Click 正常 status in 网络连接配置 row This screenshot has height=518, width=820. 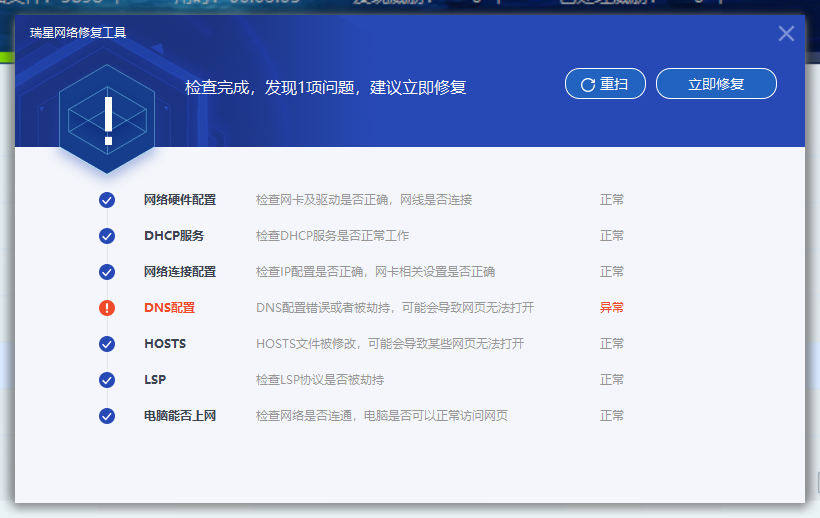pos(612,272)
